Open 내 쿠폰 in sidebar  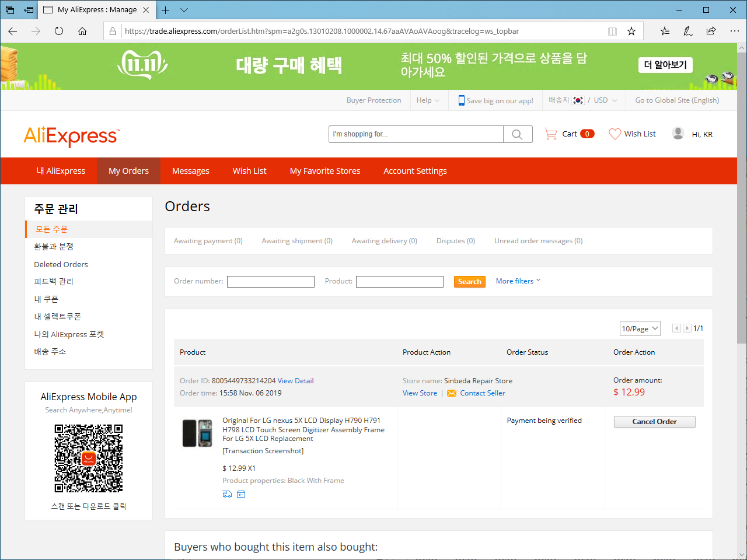[46, 299]
